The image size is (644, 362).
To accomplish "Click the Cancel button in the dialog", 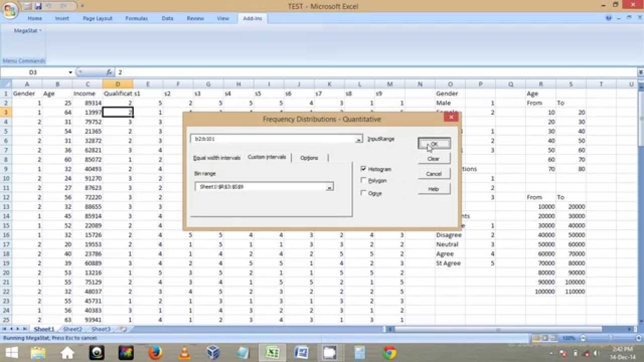I will pos(434,174).
